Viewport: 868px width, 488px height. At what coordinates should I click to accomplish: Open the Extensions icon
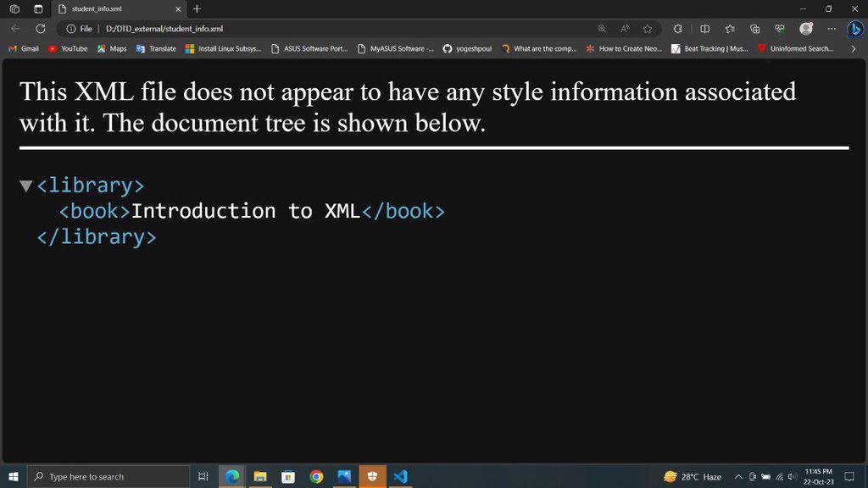coord(677,29)
